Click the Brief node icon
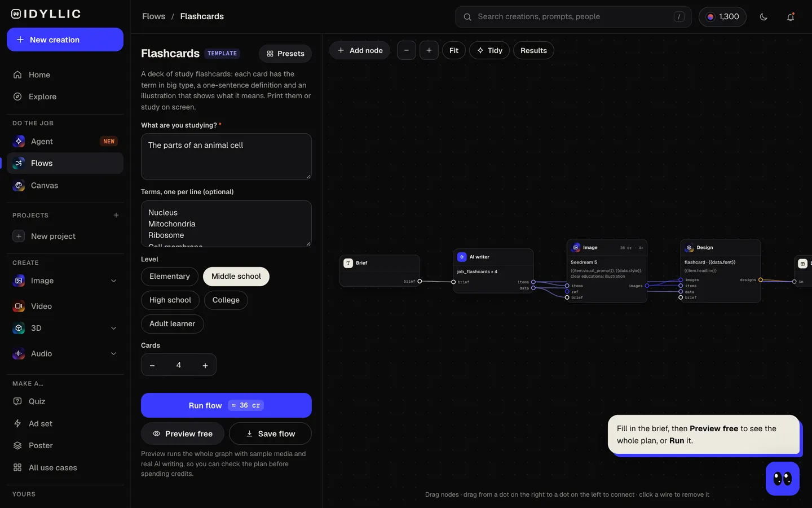 click(348, 263)
